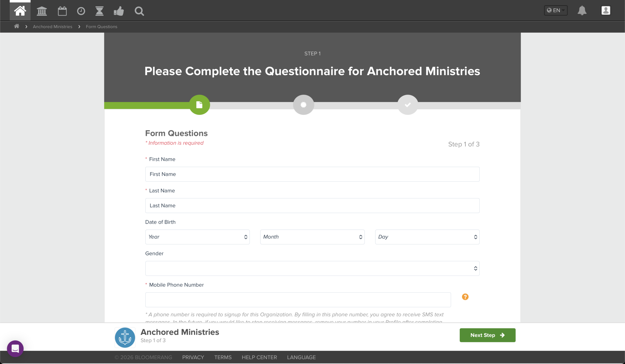Click the clock icon in navbar
625x364 pixels.
[x=81, y=11]
